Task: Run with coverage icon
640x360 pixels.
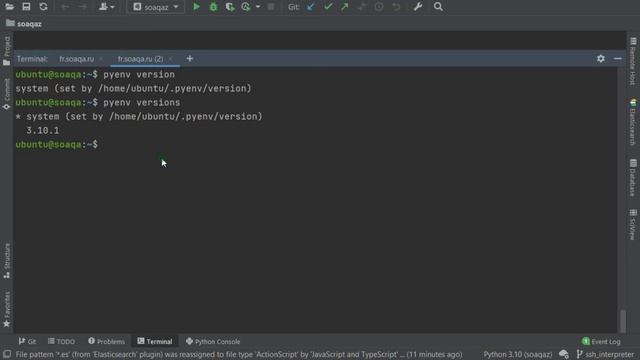Action: coord(230,7)
